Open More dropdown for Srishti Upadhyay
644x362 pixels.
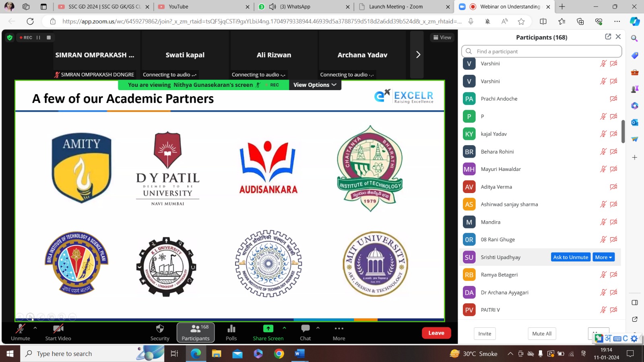click(x=603, y=257)
